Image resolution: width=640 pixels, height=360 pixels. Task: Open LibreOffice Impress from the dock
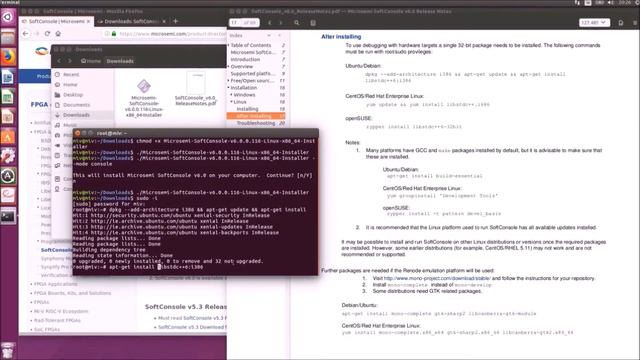[x=8, y=117]
